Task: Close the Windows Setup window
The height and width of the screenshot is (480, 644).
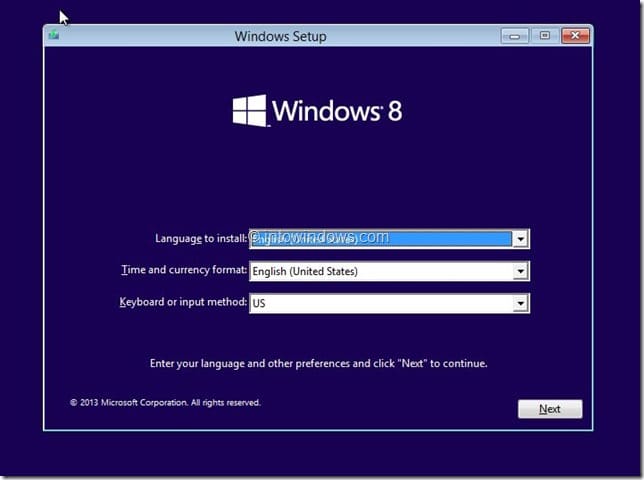Action: [x=575, y=36]
